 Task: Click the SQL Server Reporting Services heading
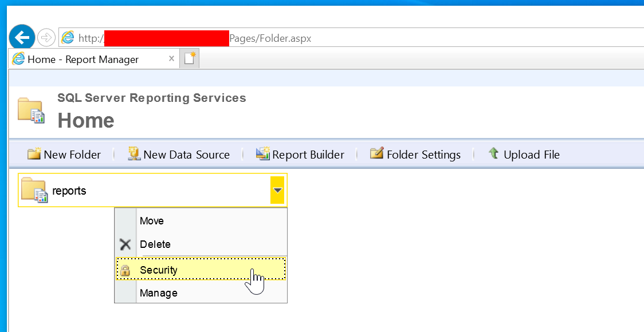click(152, 98)
